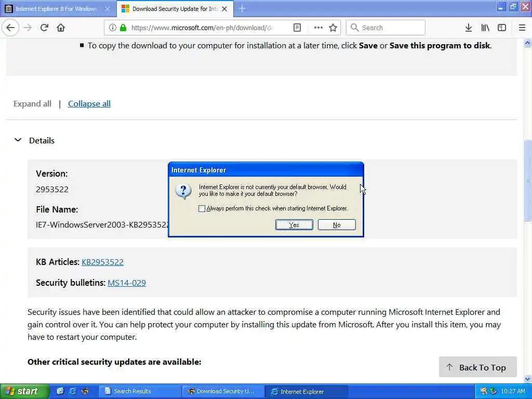Open a new tab with the plus button
532x399 pixels.
click(x=242, y=8)
